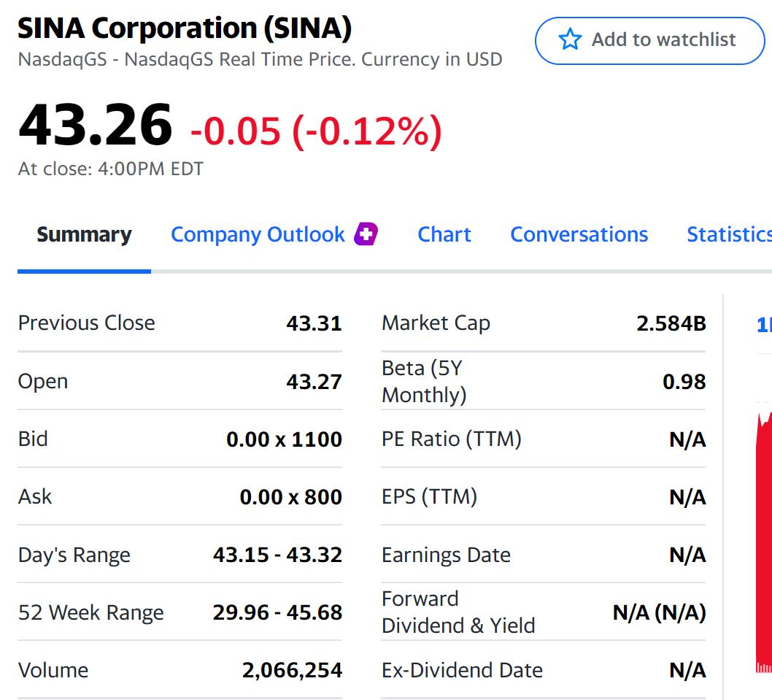Click the Forward Dividend & Yield label
Viewport: 772px width, 700px height.
[x=458, y=612]
